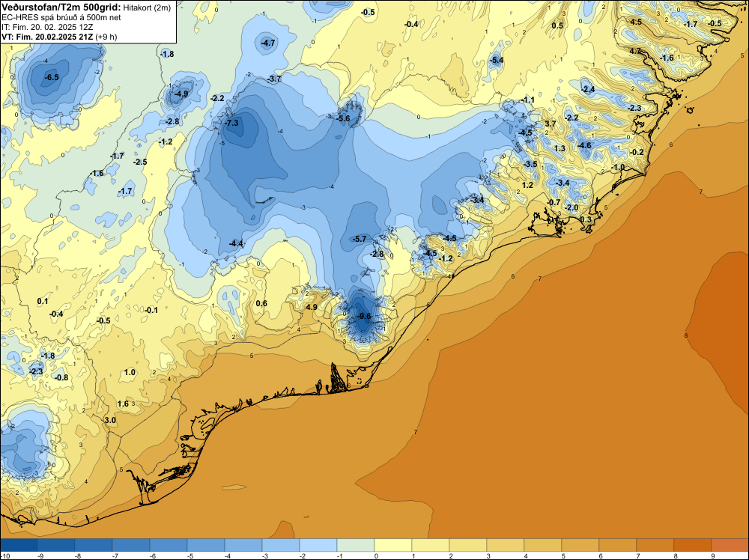Click the "EC-HRES spá brúuð á 500m net" line
The width and height of the screenshot is (749, 560).
pos(61,17)
